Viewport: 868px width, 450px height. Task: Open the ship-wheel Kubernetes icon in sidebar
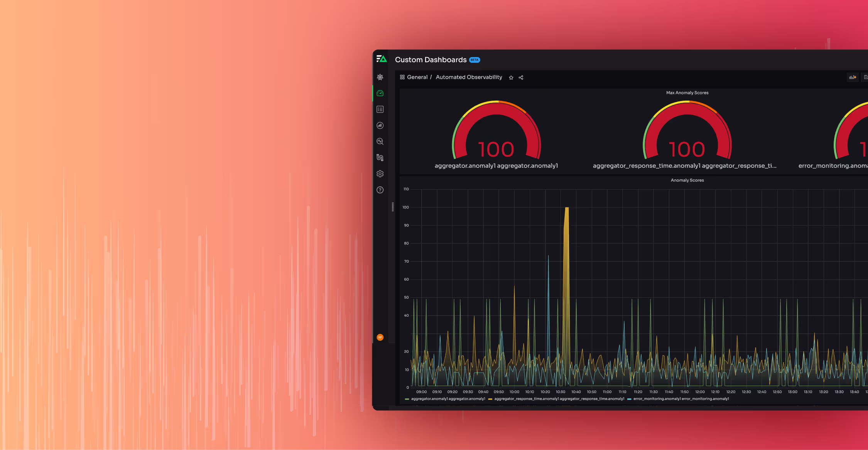tap(380, 77)
